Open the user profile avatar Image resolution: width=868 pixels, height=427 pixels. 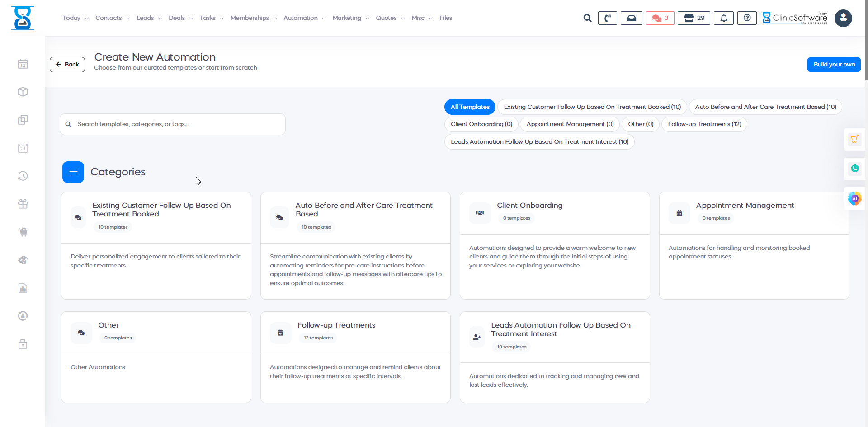[843, 18]
